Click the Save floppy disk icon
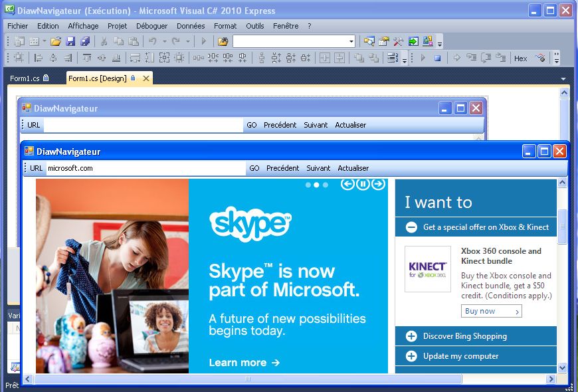The height and width of the screenshot is (392, 578). coord(70,41)
